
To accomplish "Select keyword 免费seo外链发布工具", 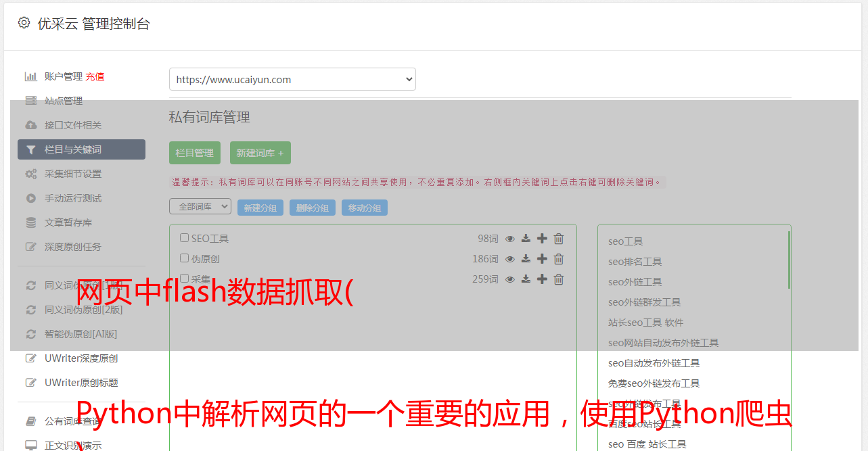I will click(x=654, y=383).
